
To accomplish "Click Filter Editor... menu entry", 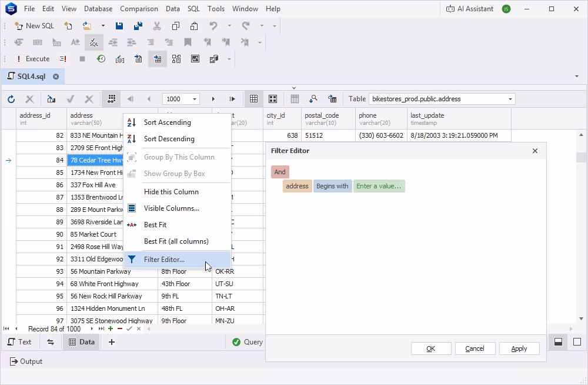I will tap(177, 260).
